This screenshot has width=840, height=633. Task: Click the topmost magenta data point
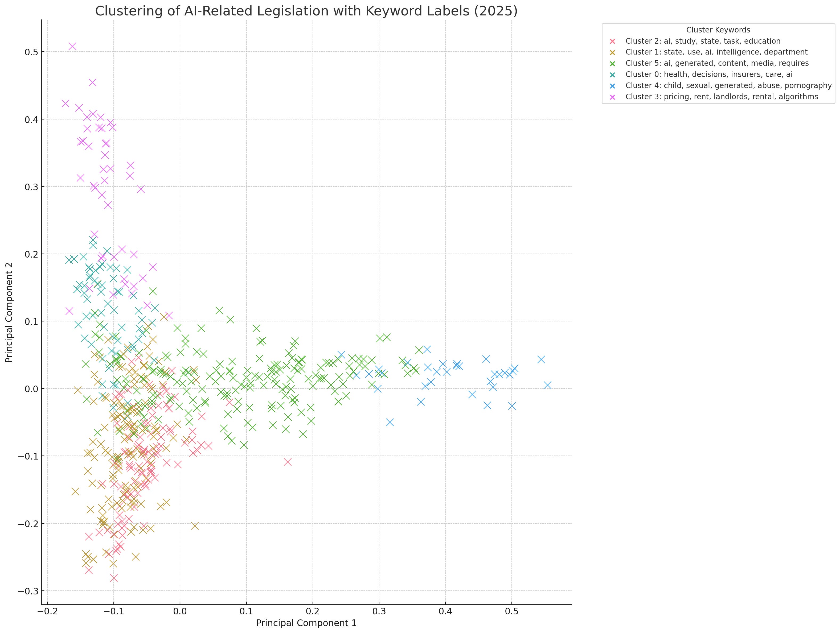pyautogui.click(x=72, y=46)
